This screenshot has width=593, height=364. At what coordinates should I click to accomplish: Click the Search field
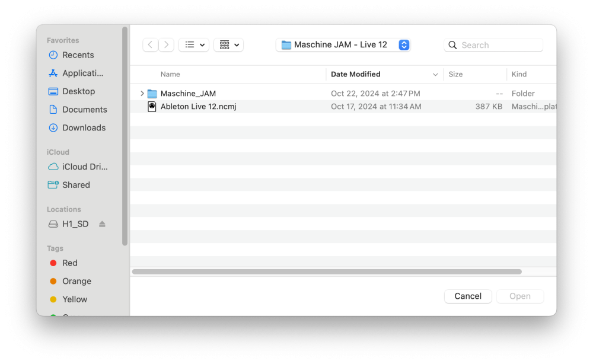click(493, 45)
